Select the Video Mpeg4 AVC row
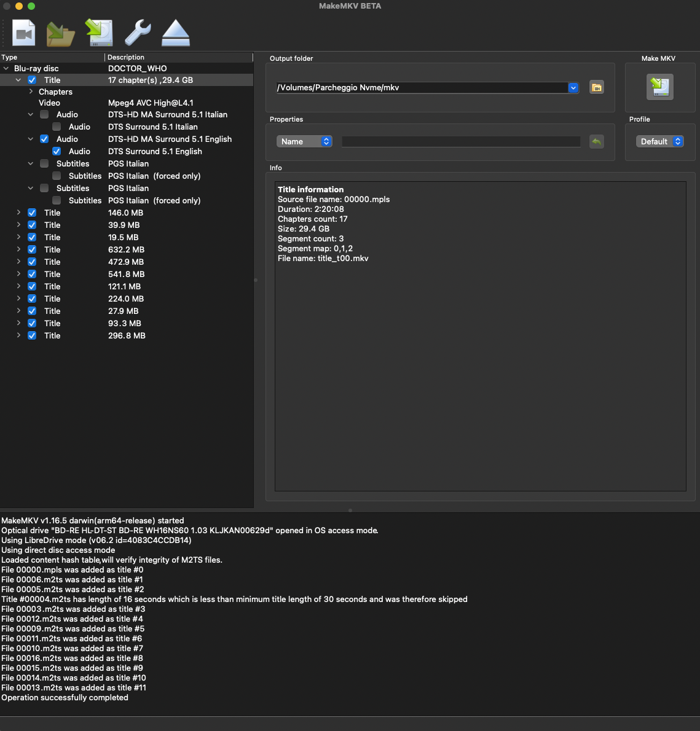The width and height of the screenshot is (700, 731). [127, 103]
